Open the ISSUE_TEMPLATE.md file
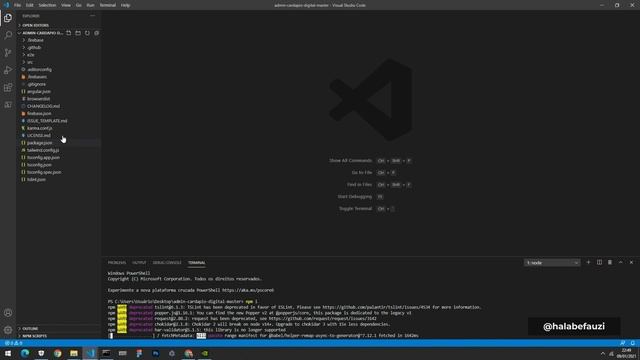 (x=47, y=121)
